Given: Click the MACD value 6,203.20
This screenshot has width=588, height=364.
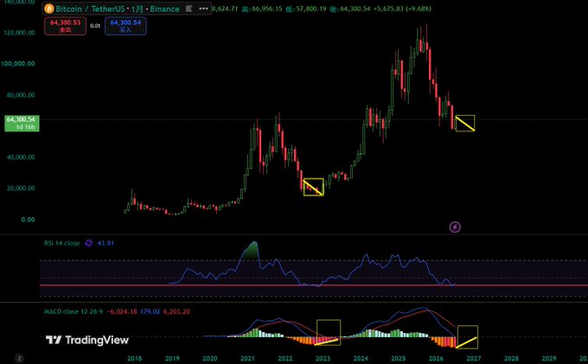Looking at the screenshot, I should pyautogui.click(x=176, y=311).
